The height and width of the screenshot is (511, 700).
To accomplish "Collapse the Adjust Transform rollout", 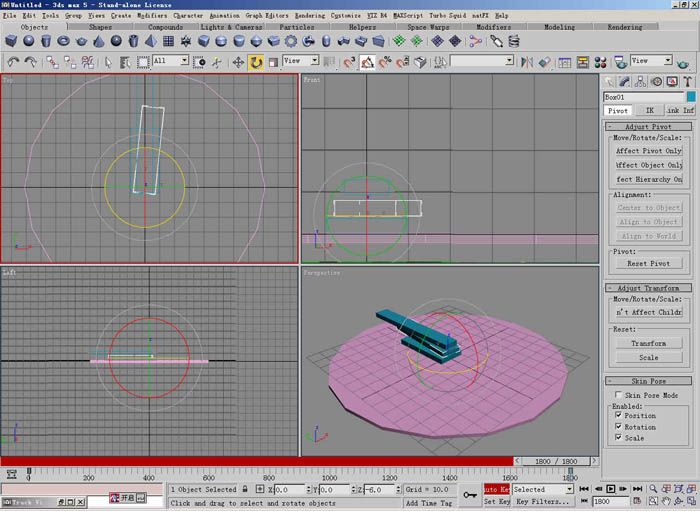I will pyautogui.click(x=648, y=288).
